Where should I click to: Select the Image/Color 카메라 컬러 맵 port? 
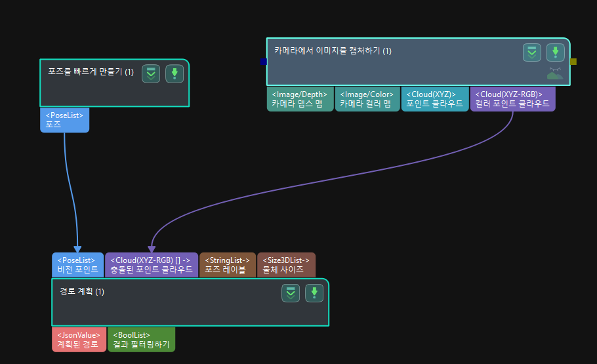[367, 99]
